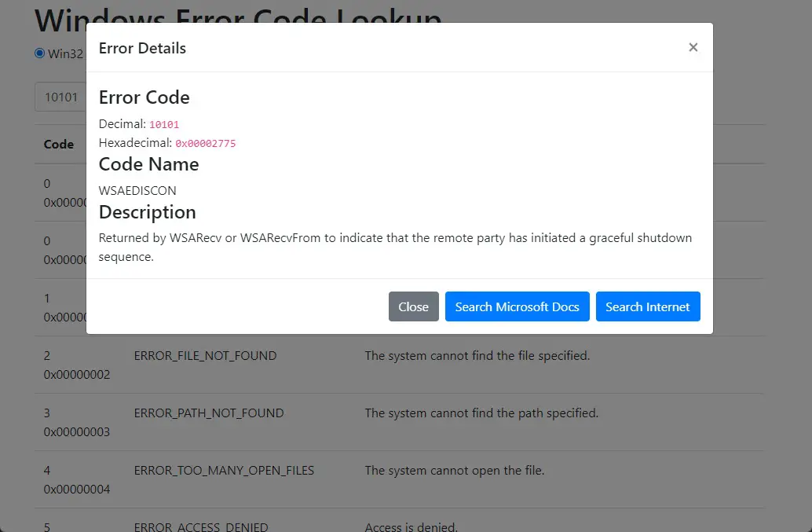
Task: Open the ERROR_ACCESS_DENIED entry
Action: coord(201,526)
